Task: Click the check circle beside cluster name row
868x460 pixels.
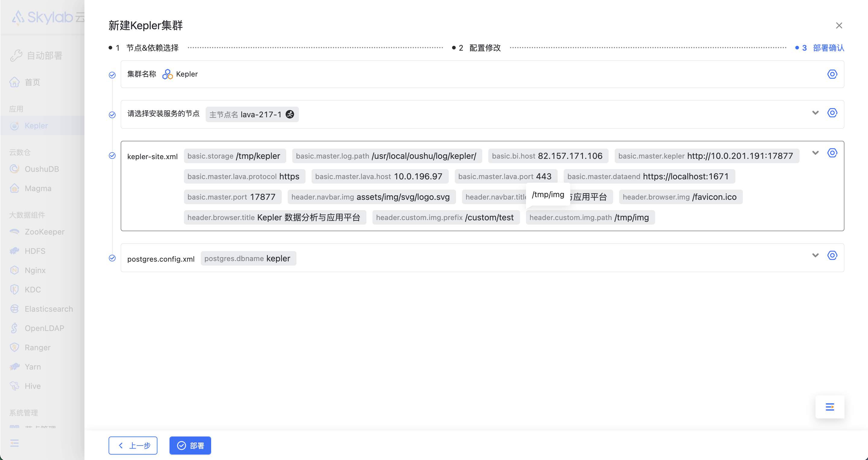Action: (x=112, y=75)
